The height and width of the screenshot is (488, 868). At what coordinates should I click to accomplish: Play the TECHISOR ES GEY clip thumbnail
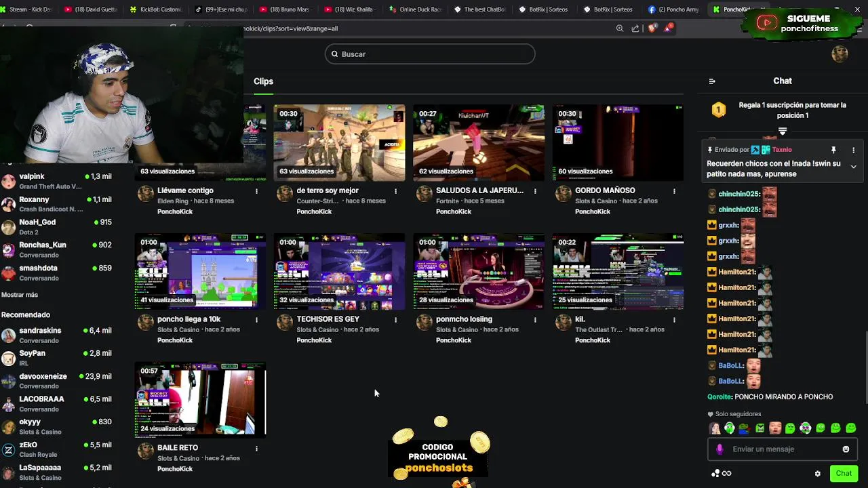[339, 272]
